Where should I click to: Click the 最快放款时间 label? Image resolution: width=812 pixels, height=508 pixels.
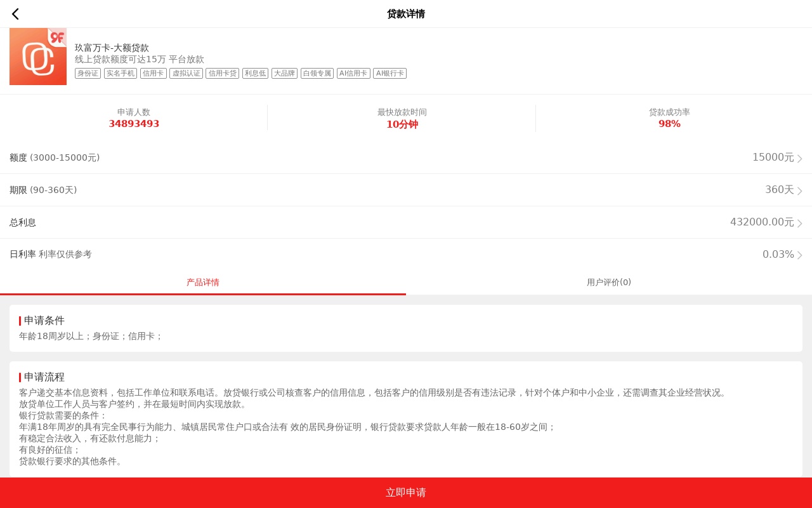pos(402,112)
